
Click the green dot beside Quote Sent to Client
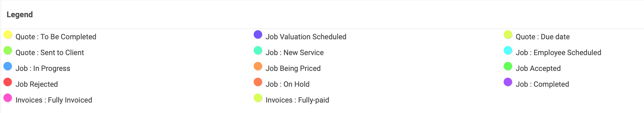[8, 51]
